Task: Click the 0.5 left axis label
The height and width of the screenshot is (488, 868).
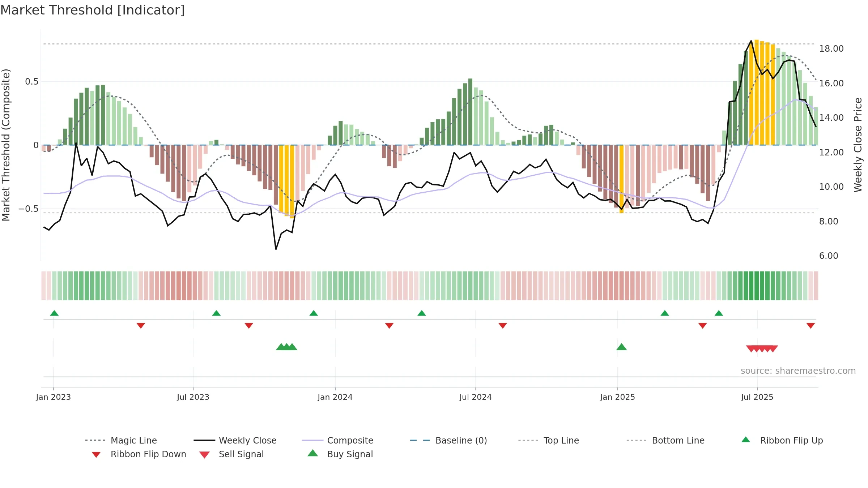Action: (x=32, y=82)
